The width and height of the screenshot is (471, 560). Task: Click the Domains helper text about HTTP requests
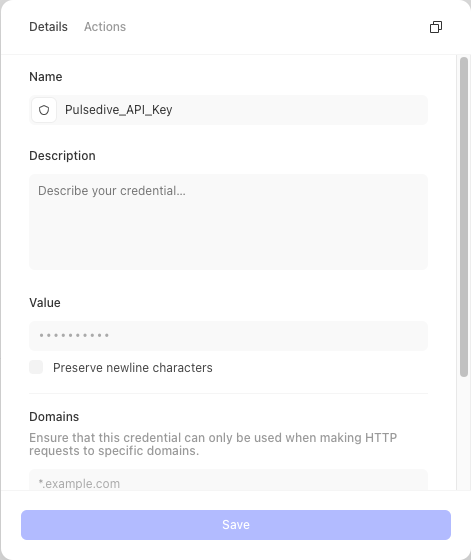[x=213, y=444]
